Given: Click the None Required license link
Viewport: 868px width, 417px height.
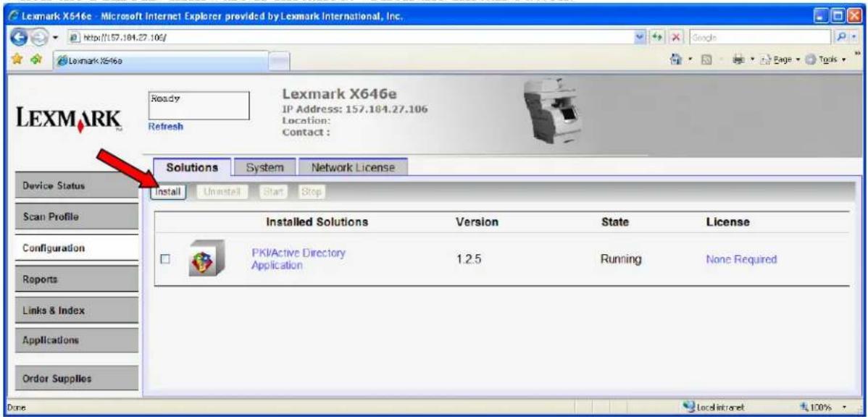Looking at the screenshot, I should click(x=741, y=259).
